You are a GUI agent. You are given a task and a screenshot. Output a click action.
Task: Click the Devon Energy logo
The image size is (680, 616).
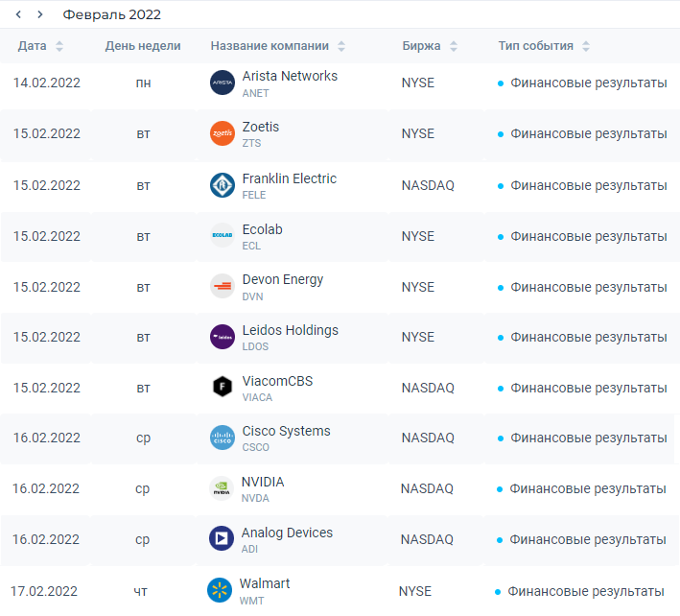[223, 286]
